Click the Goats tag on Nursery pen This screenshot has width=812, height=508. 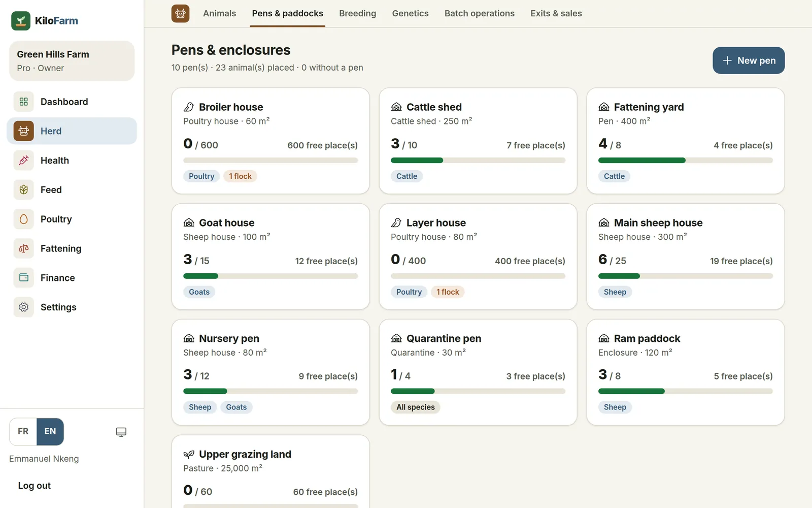[x=236, y=407]
